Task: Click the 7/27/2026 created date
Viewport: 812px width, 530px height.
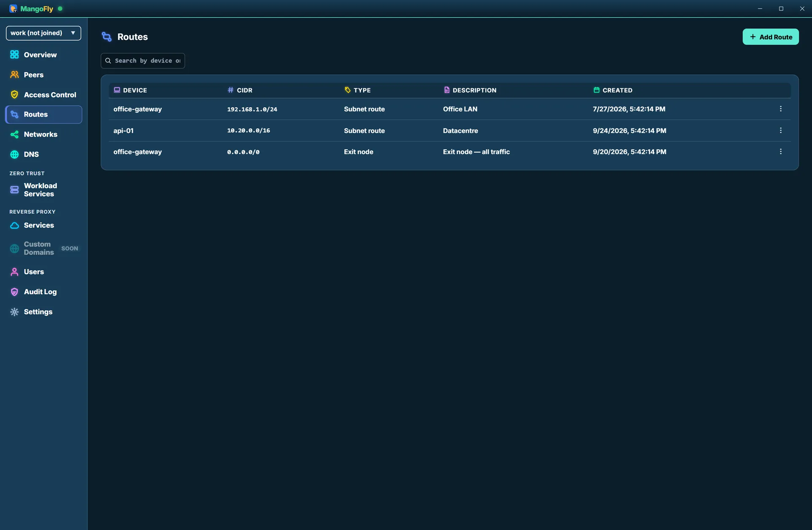Action: coord(629,109)
